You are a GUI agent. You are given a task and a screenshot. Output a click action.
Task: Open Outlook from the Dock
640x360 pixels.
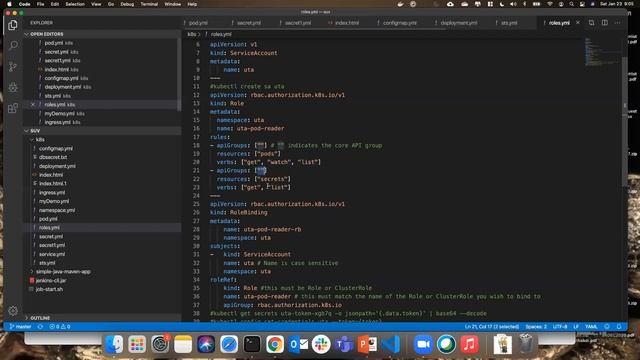click(298, 344)
